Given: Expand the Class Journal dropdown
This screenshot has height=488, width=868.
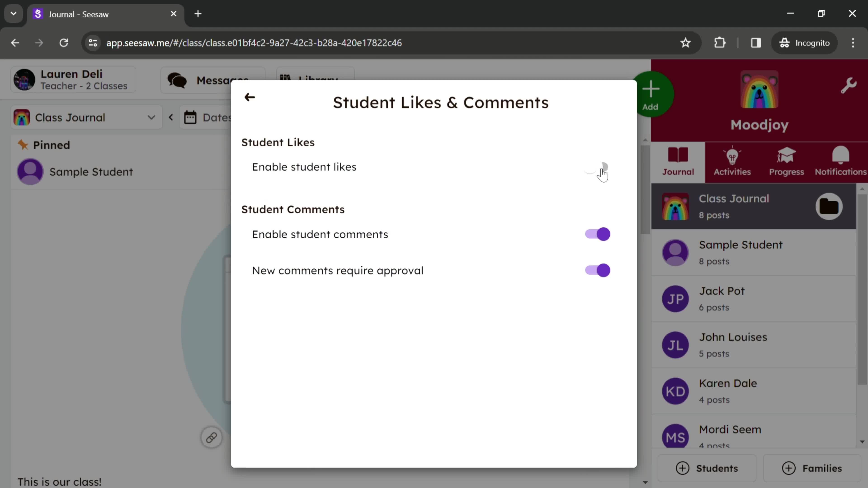Looking at the screenshot, I should pyautogui.click(x=153, y=117).
